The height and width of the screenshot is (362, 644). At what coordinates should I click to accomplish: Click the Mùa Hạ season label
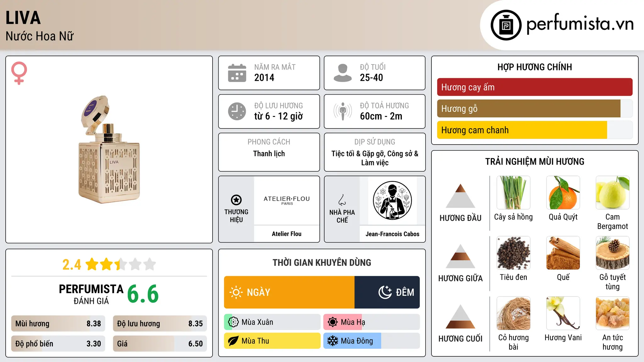click(353, 322)
